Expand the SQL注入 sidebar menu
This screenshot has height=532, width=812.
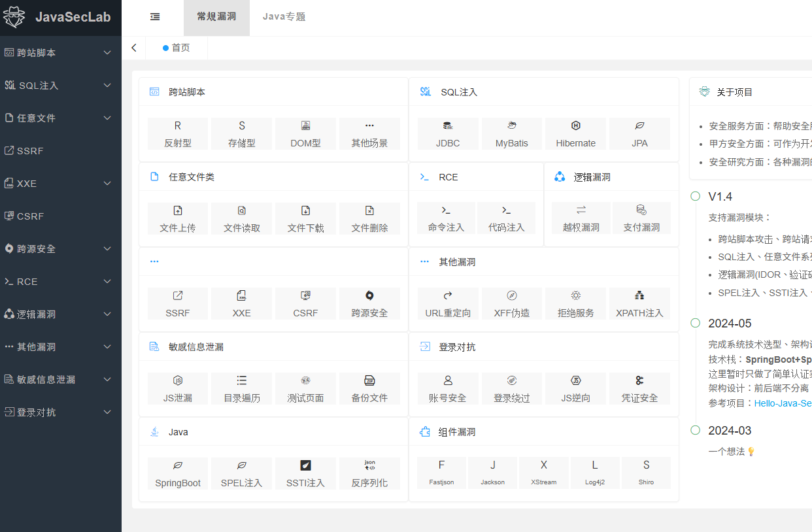[x=61, y=85]
